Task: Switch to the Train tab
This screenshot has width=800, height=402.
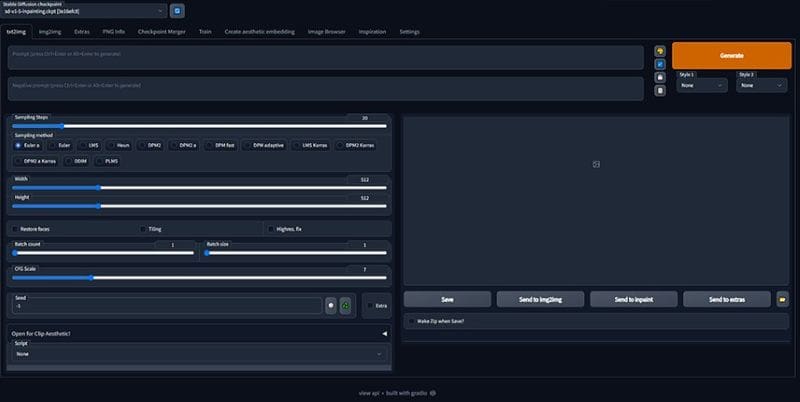Action: [205, 32]
